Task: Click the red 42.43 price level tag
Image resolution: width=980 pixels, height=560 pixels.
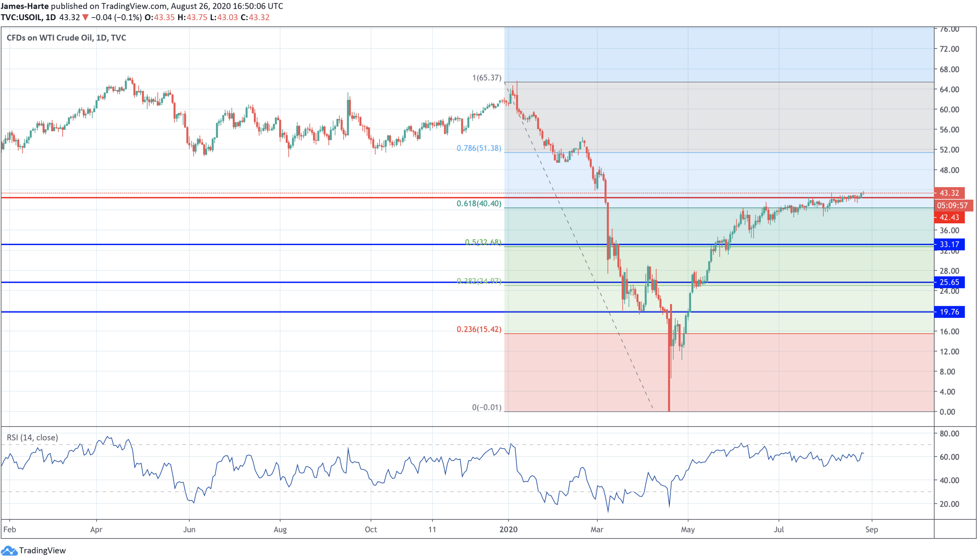Action: (949, 218)
